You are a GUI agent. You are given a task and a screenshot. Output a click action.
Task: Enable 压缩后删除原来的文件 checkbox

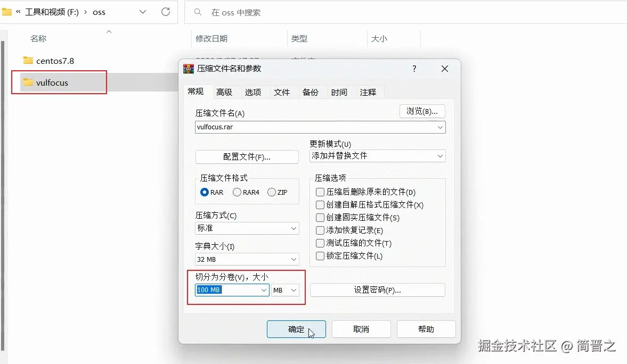(320, 192)
